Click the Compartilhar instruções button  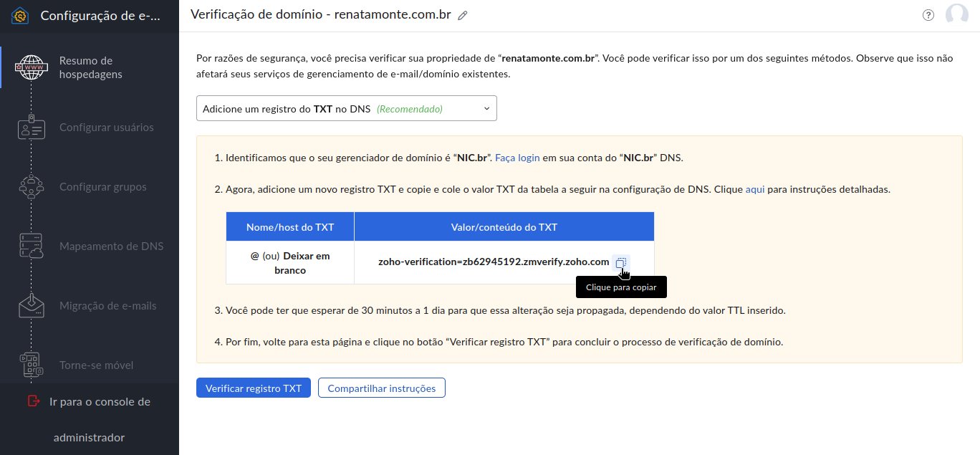(382, 388)
